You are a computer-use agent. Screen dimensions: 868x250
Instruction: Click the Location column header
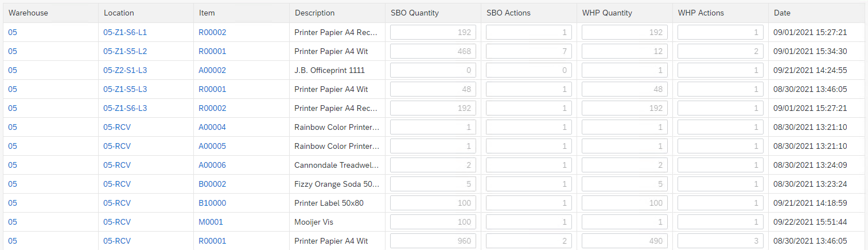click(119, 13)
